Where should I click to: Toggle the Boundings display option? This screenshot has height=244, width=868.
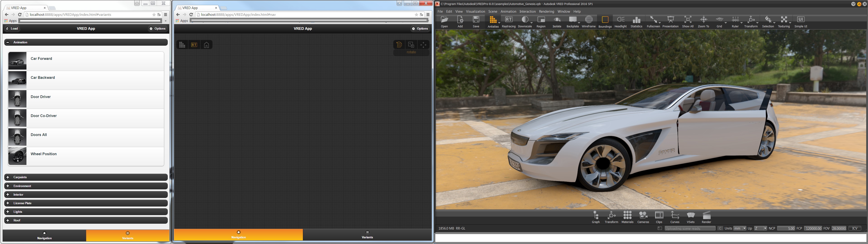pyautogui.click(x=605, y=21)
